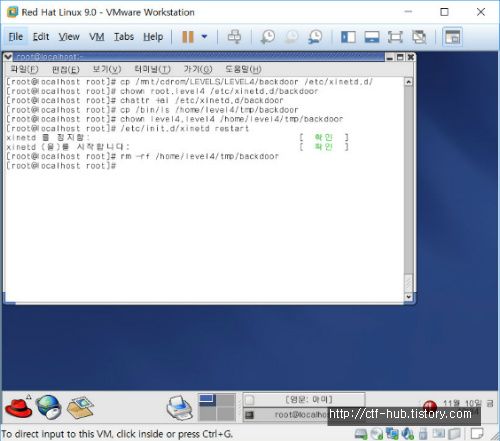Image resolution: width=500 pixels, height=441 pixels.
Task: Click the 'cp /bin/ls /home/level4/tmp/backdoor' line
Action: coord(152,110)
